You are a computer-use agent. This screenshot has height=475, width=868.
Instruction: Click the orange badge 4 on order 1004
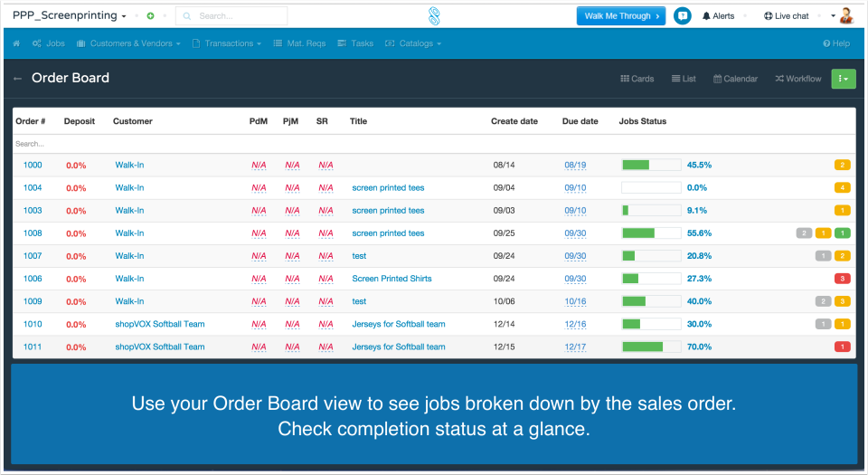click(x=842, y=187)
